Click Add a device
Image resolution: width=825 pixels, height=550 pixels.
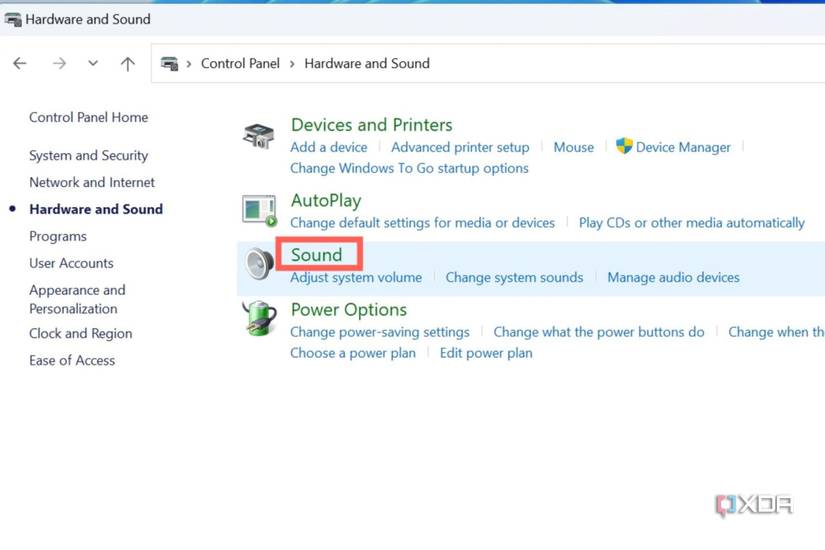[x=329, y=147]
